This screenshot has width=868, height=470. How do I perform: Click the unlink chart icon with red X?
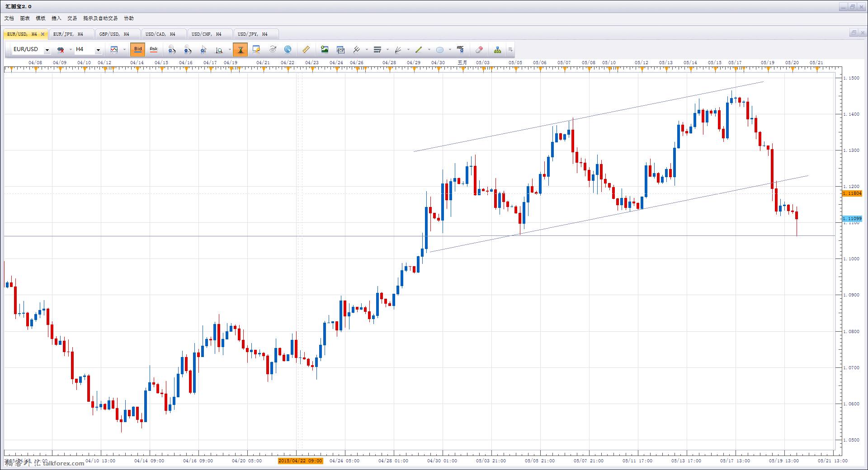coord(60,50)
